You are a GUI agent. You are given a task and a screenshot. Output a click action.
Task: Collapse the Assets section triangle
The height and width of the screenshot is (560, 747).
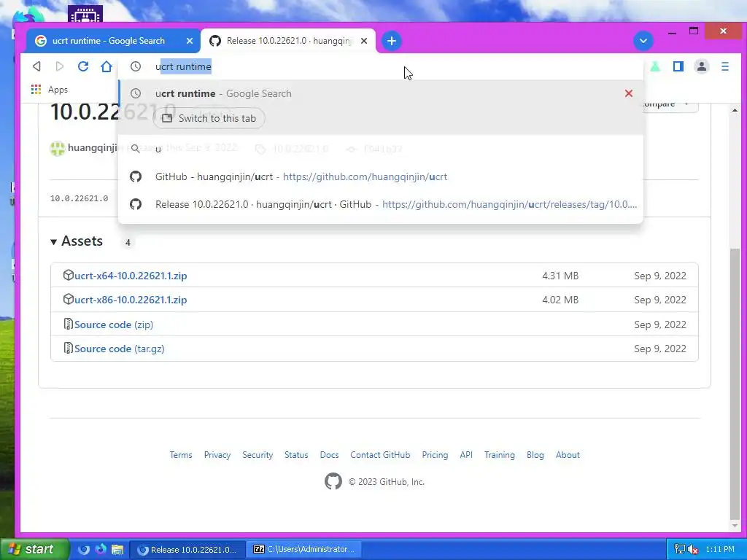coord(53,242)
